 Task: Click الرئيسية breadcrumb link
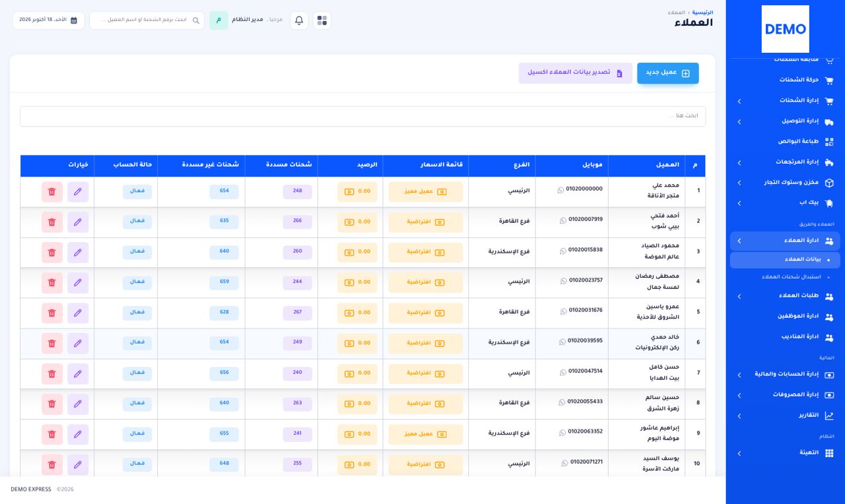coord(702,13)
